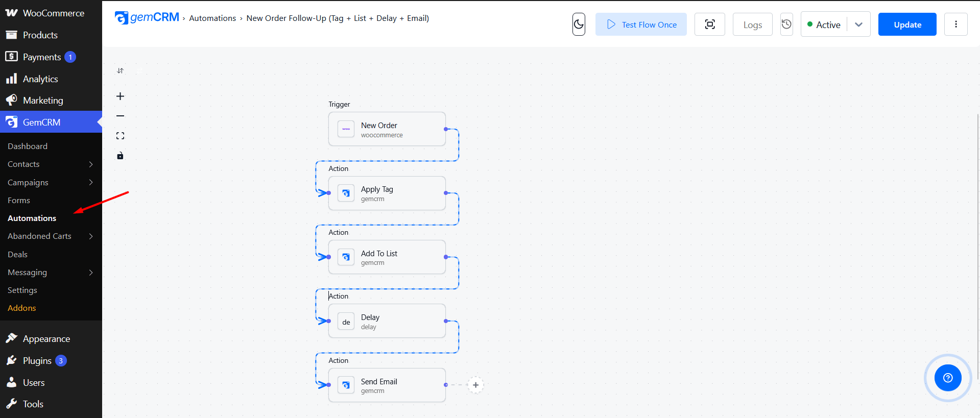Toggle dark mode moon icon

pos(579,24)
